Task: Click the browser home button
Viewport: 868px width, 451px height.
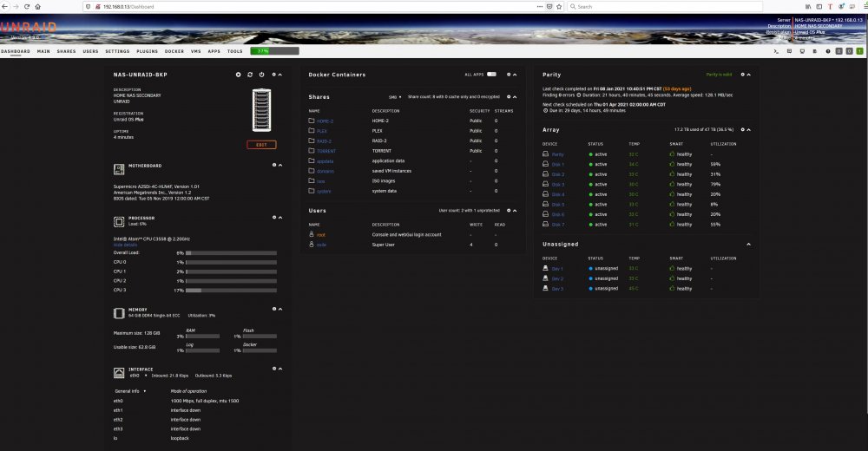Action: 37,7
